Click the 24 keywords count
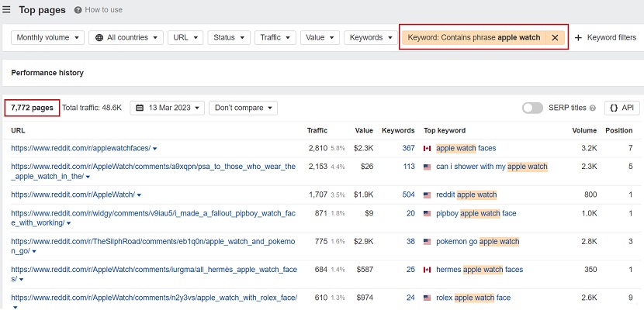The image size is (644, 310). tap(410, 298)
